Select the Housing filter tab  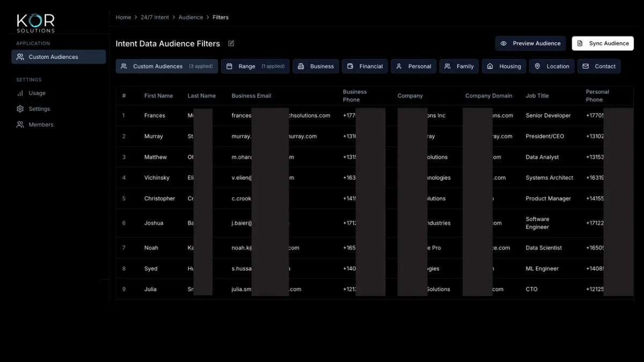tap(504, 67)
